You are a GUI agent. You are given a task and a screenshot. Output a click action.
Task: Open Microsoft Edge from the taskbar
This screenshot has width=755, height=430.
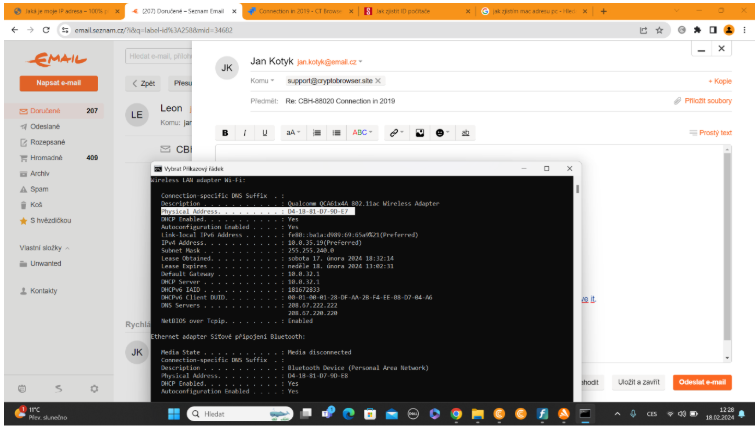point(349,414)
